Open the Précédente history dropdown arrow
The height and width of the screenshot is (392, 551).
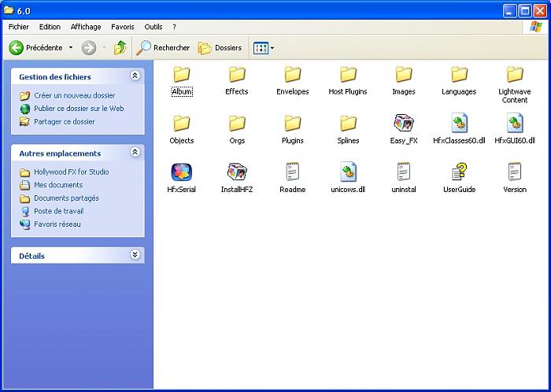point(71,47)
